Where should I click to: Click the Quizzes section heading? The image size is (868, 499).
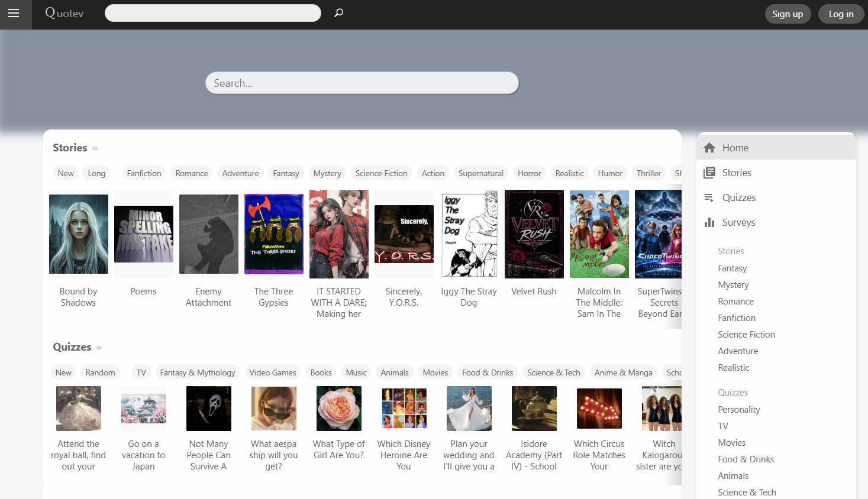tap(72, 347)
